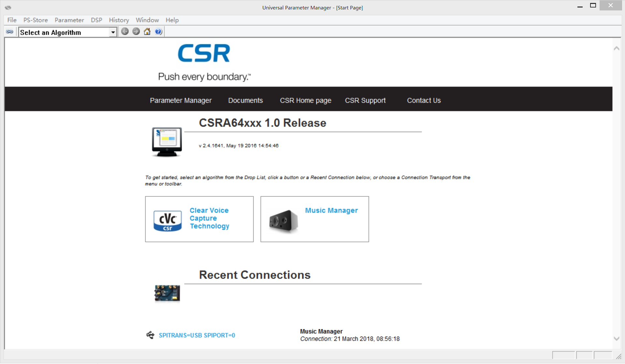The height and width of the screenshot is (364, 625).
Task: Open the File menu
Action: (12, 20)
